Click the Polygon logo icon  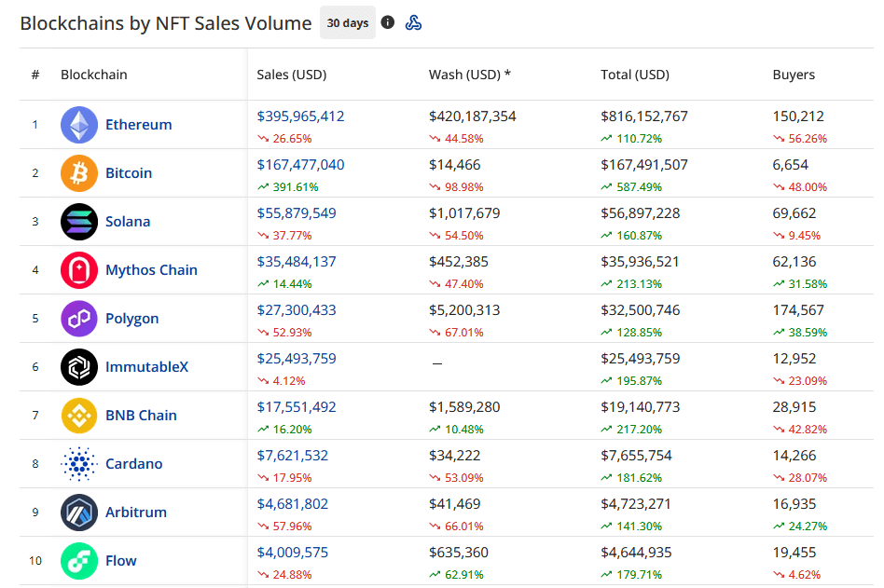click(79, 318)
